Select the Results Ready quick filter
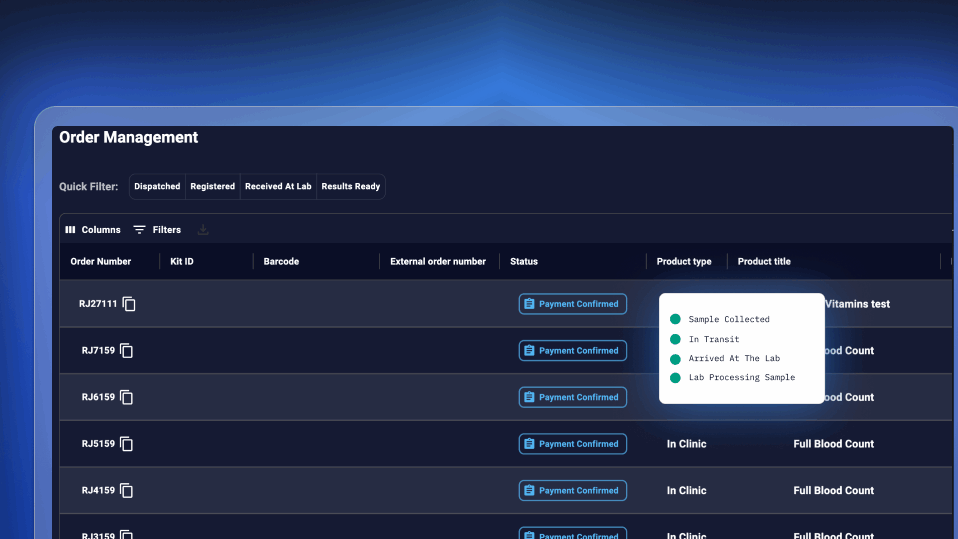Screen dimensions: 958x539 [350, 187]
